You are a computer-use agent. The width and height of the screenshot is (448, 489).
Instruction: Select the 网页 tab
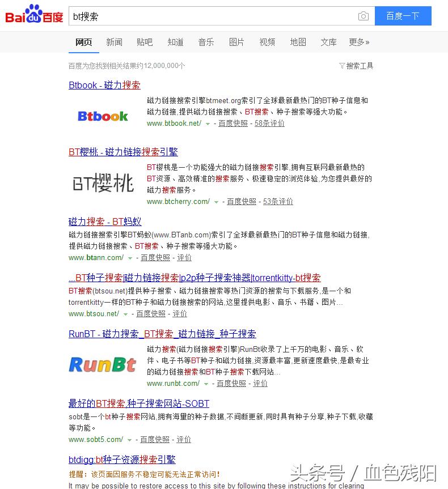point(84,42)
